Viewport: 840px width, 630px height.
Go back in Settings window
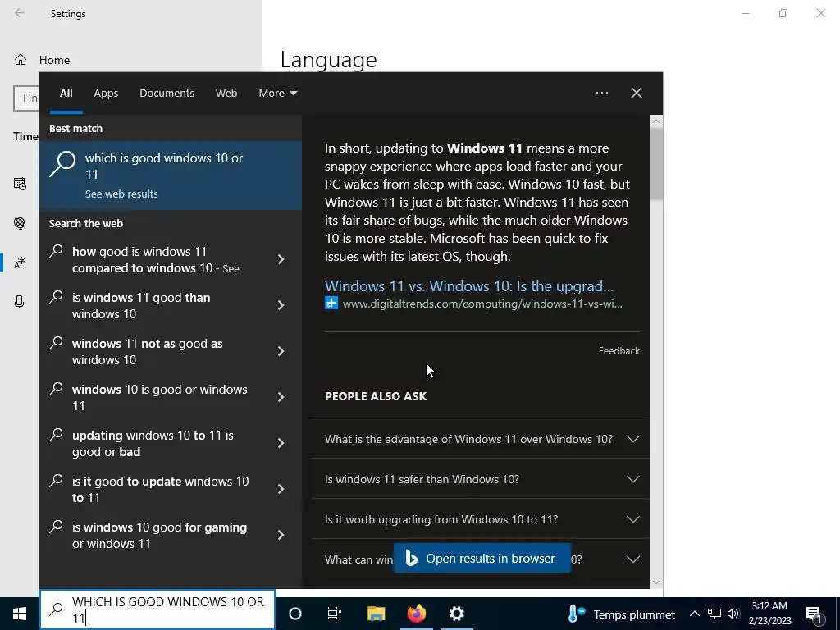20,13
